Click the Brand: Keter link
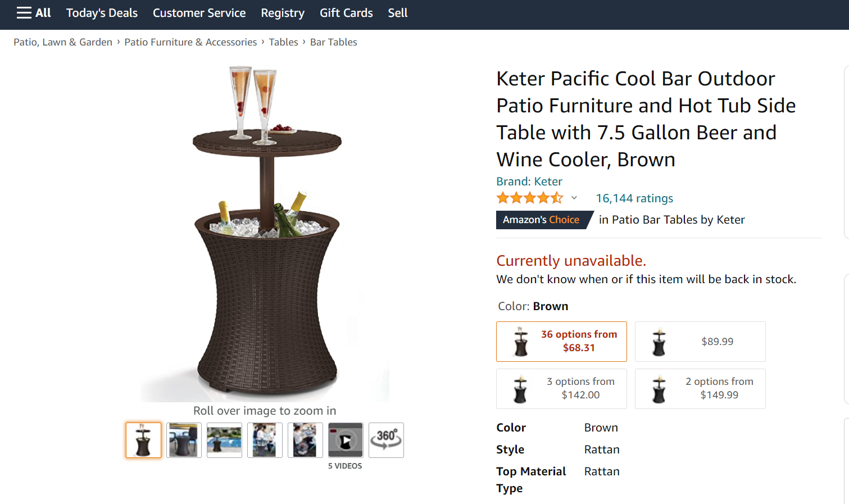Viewport: 849px width, 504px height. point(529,181)
